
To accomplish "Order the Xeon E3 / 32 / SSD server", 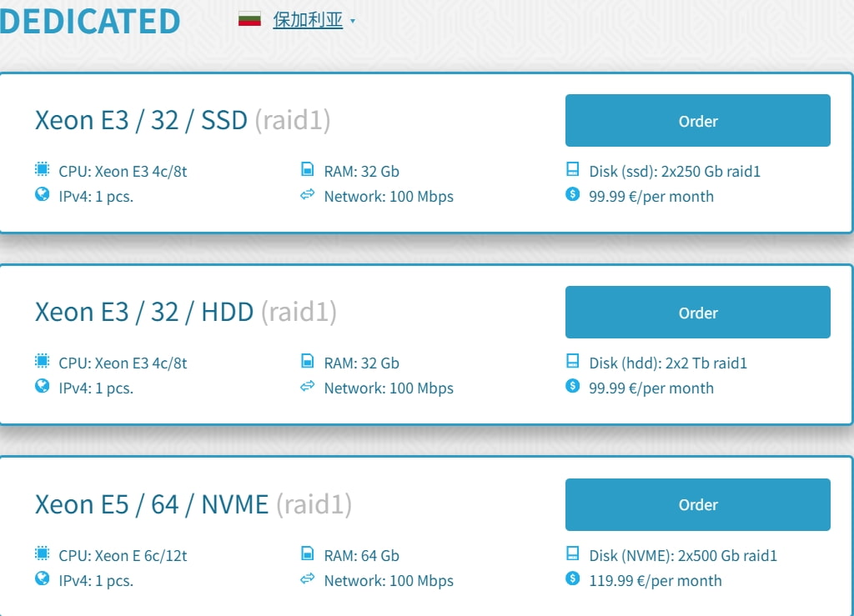I will point(697,121).
